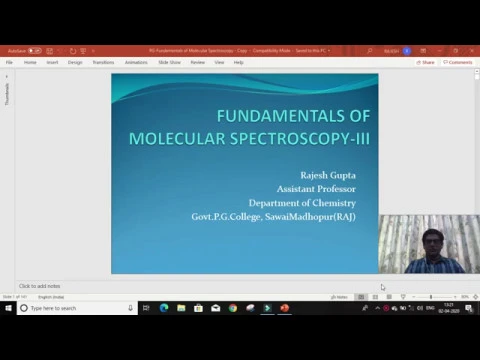This screenshot has height=360, width=480.
Task: Show hidden system tray icons chevron
Action: point(377,308)
